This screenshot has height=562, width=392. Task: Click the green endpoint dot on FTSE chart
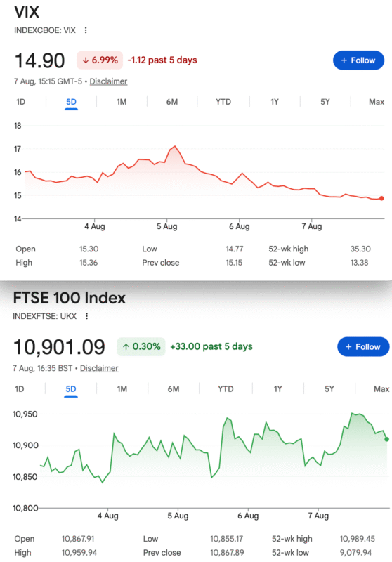386,439
